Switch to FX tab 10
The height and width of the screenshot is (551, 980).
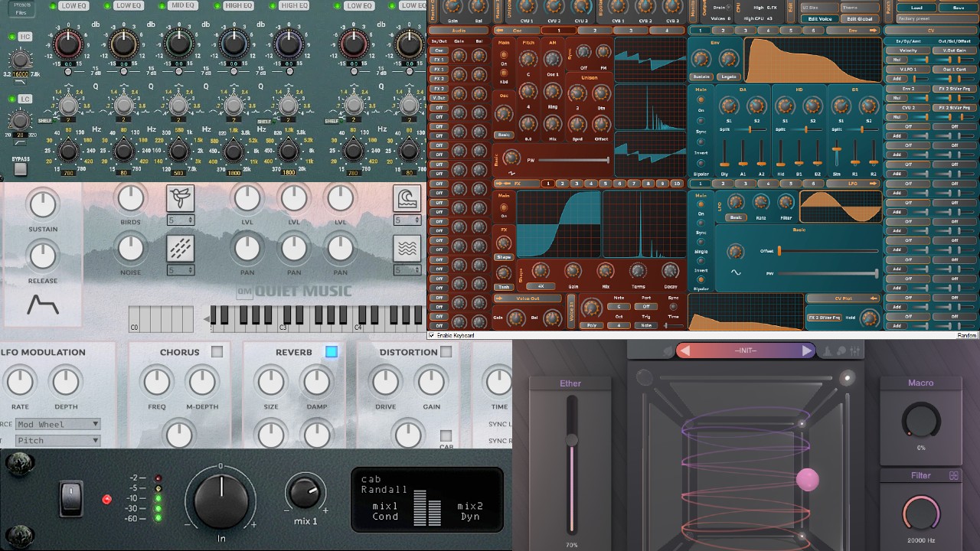coord(676,184)
